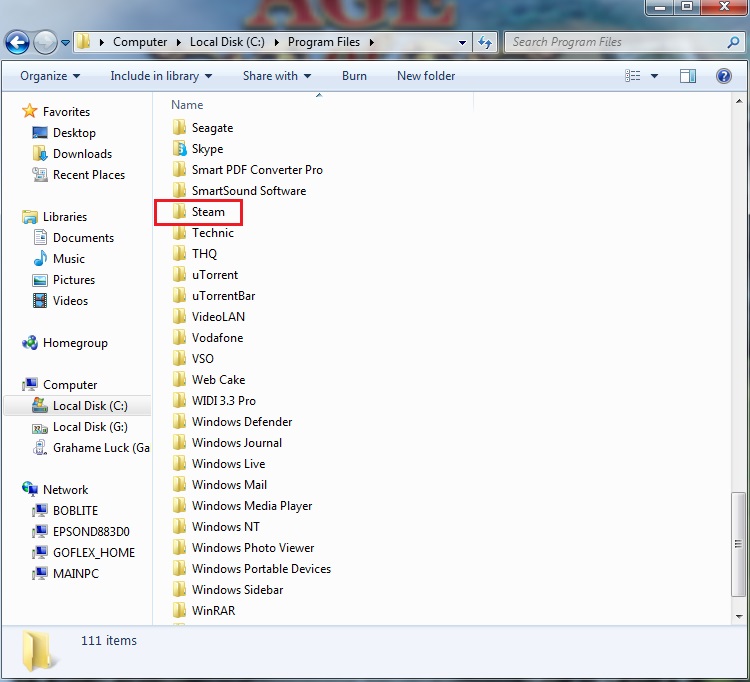Open Recent Places in sidebar
The height and width of the screenshot is (682, 750).
(x=89, y=175)
